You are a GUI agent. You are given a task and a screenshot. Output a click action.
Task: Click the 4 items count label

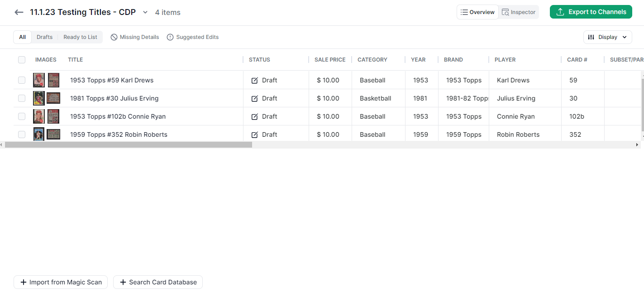coord(167,13)
